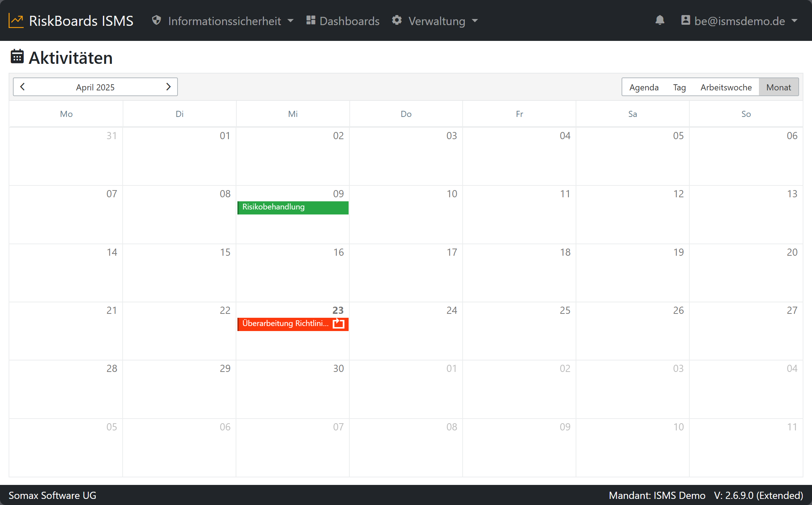The height and width of the screenshot is (505, 812).
Task: Select the date cell 12
Action: pos(633,214)
